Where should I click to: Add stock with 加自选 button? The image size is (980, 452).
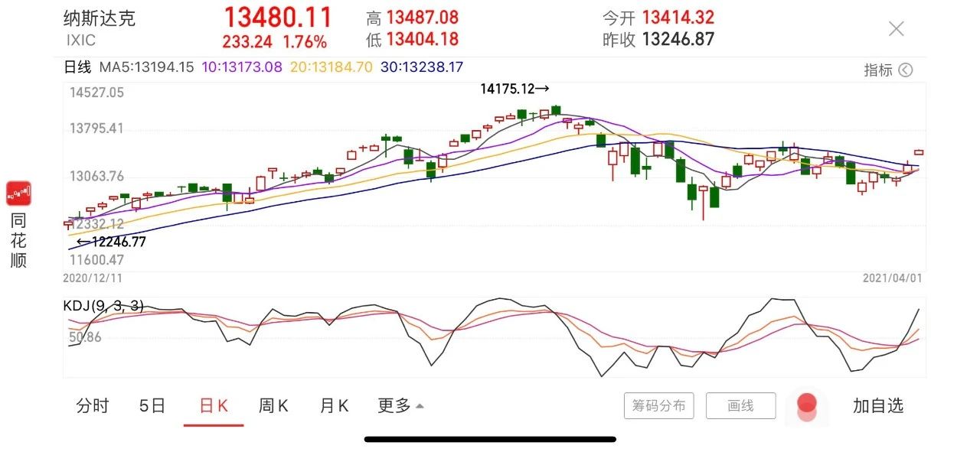(x=878, y=406)
